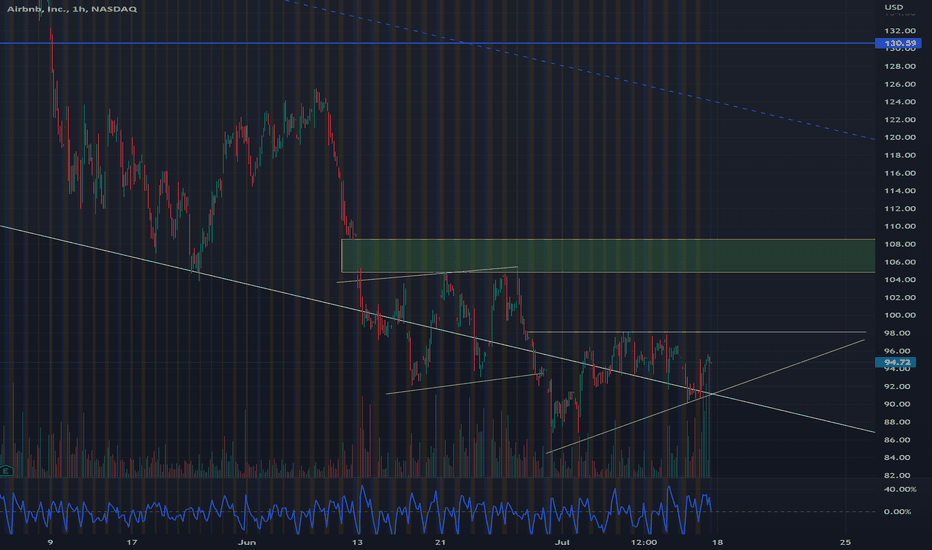The height and width of the screenshot is (550, 932).
Task: Select the green rectangle supply zone
Action: pyautogui.click(x=607, y=256)
